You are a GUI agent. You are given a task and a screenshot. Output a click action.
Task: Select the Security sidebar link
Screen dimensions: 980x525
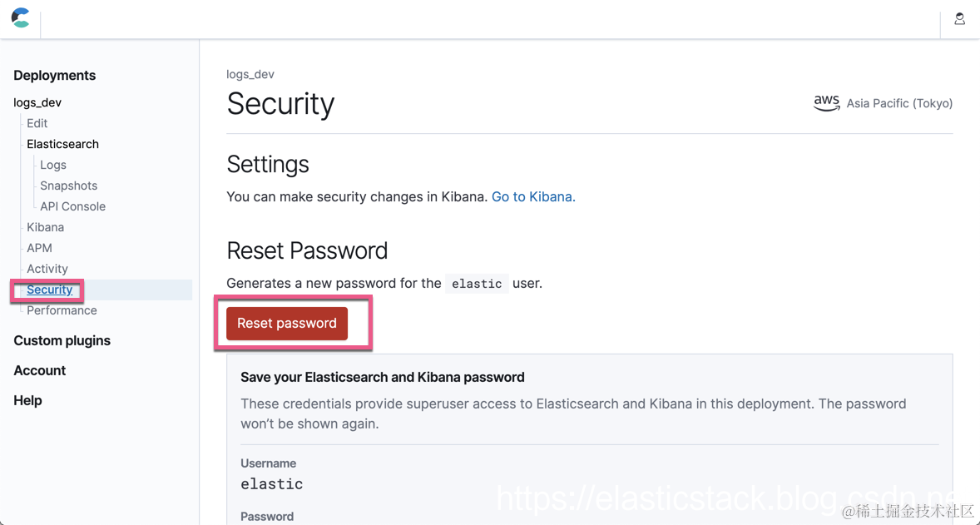point(49,290)
